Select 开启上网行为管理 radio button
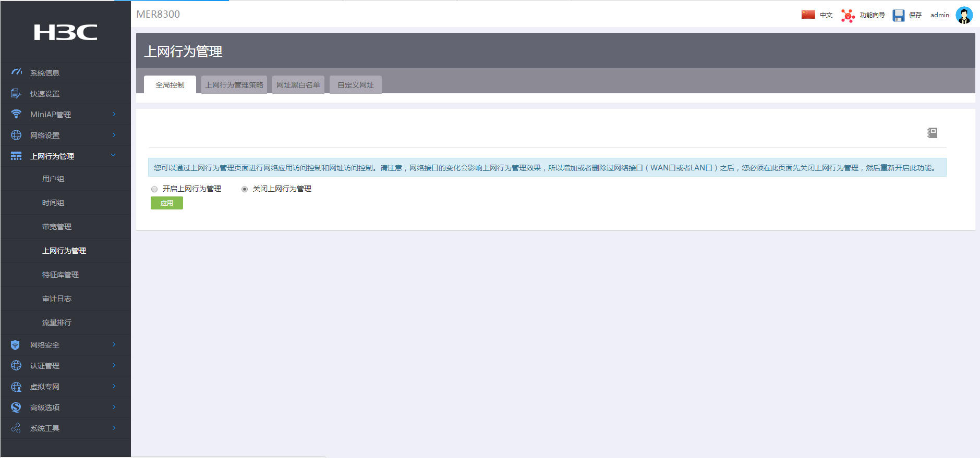980x458 pixels. pos(154,189)
